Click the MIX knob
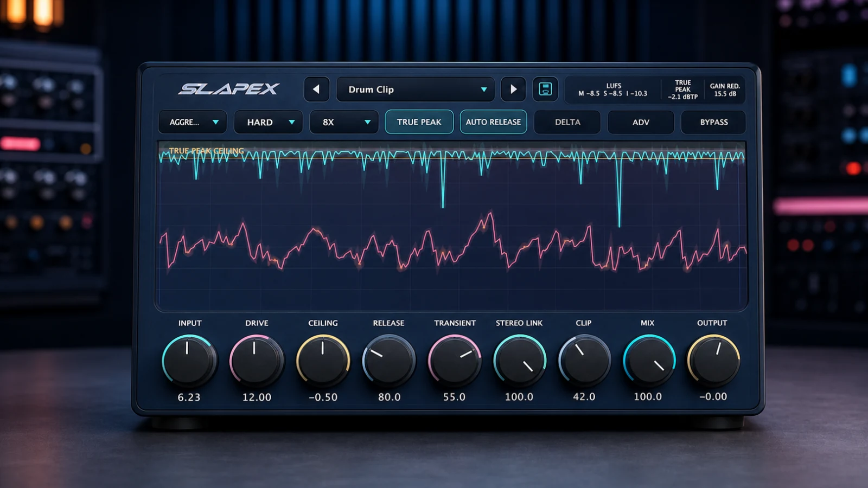 (649, 361)
